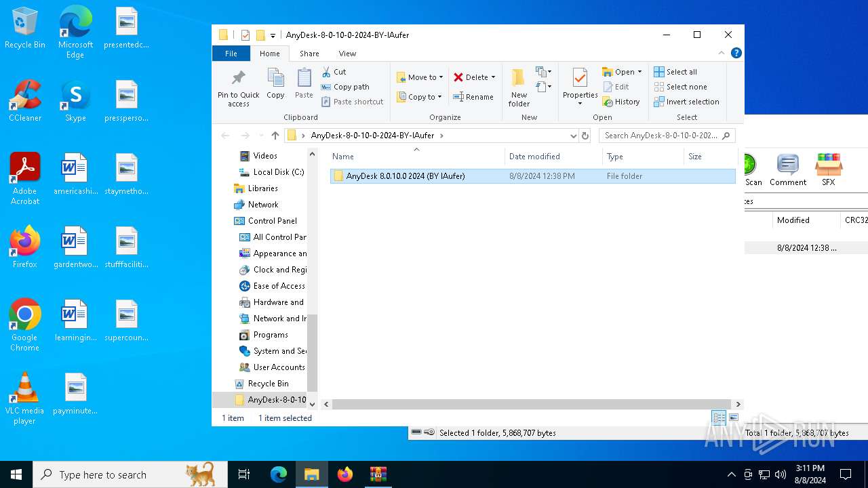
Task: Expand the address bar history dropdown
Action: (x=574, y=136)
